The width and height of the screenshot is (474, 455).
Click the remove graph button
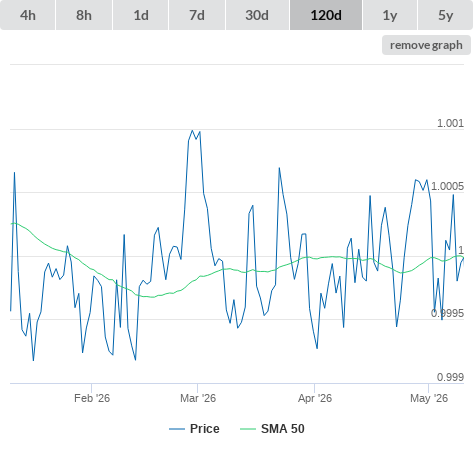pos(426,45)
